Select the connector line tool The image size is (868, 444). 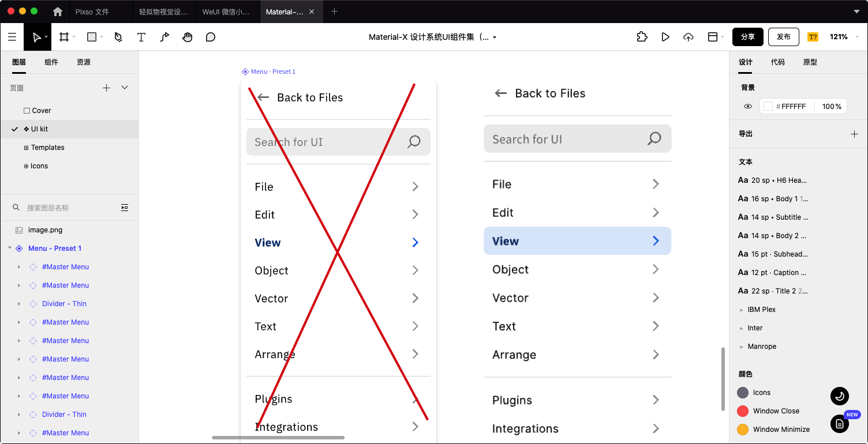(164, 37)
